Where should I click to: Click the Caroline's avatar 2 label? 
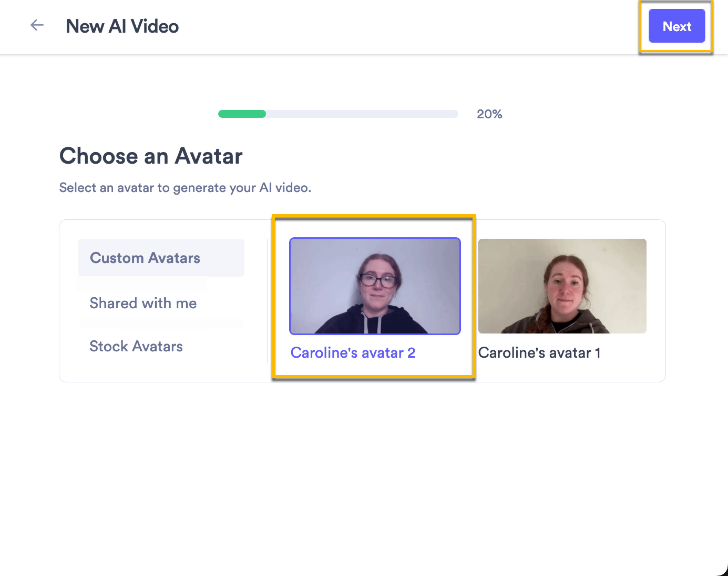[353, 353]
